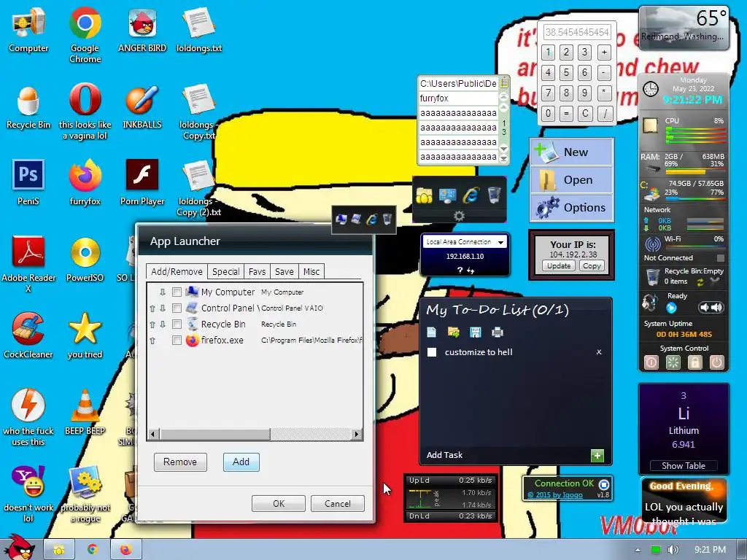Select the 'you tried' star icon
The height and width of the screenshot is (560, 747).
(x=85, y=335)
